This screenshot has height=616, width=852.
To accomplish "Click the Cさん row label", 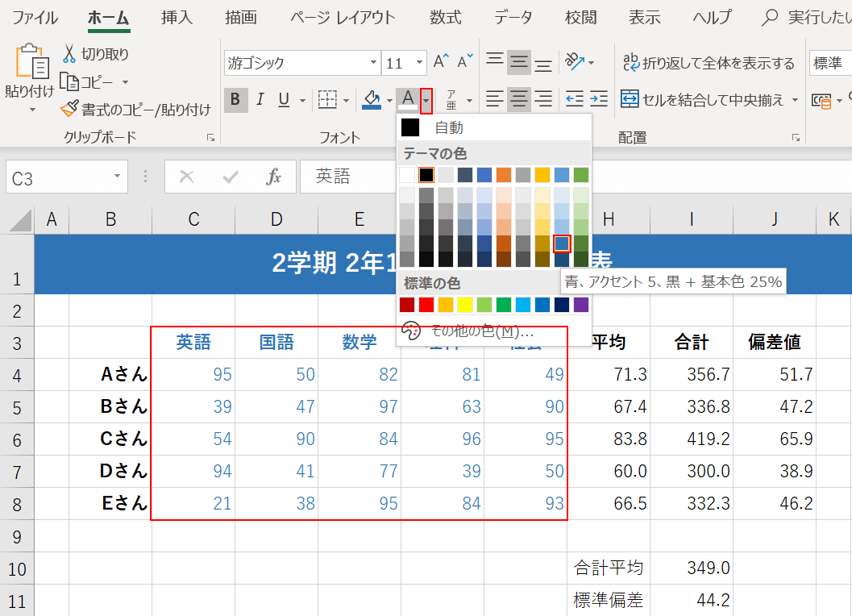I will tap(111, 439).
